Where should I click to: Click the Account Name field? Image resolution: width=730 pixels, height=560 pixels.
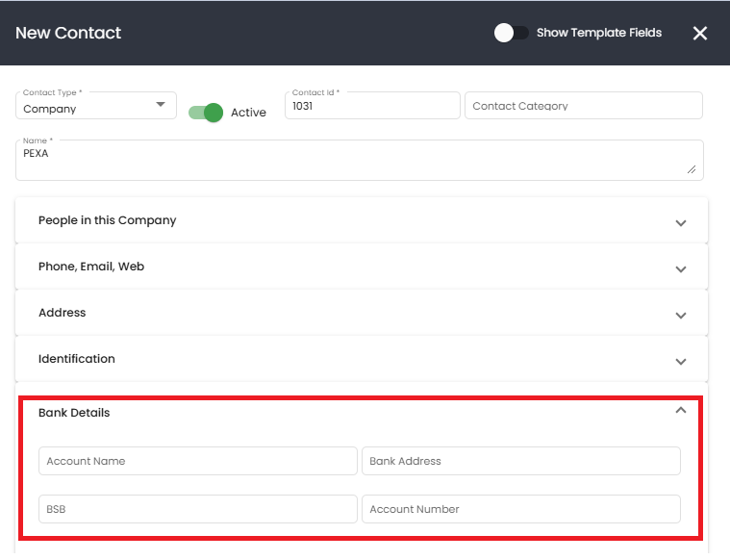pos(198,461)
